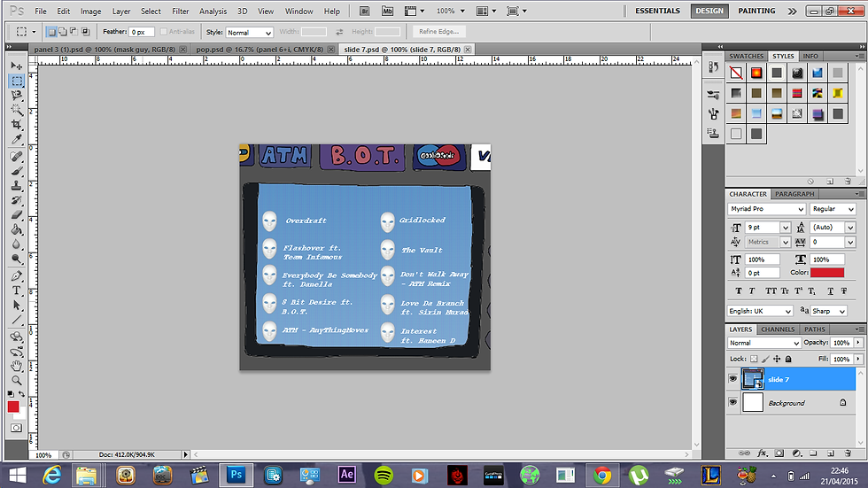Toggle Quick Mask mode icon
Image resolution: width=868 pixels, height=488 pixels.
click(x=17, y=428)
